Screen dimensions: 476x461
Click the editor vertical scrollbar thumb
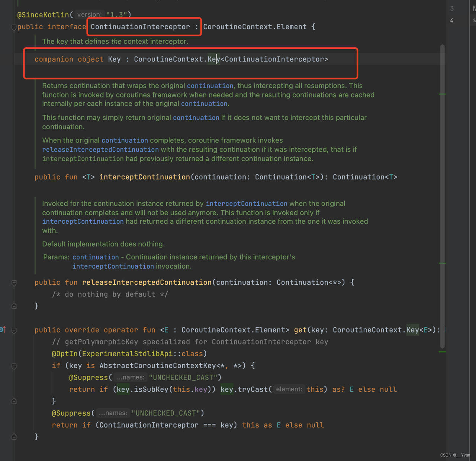pyautogui.click(x=443, y=196)
